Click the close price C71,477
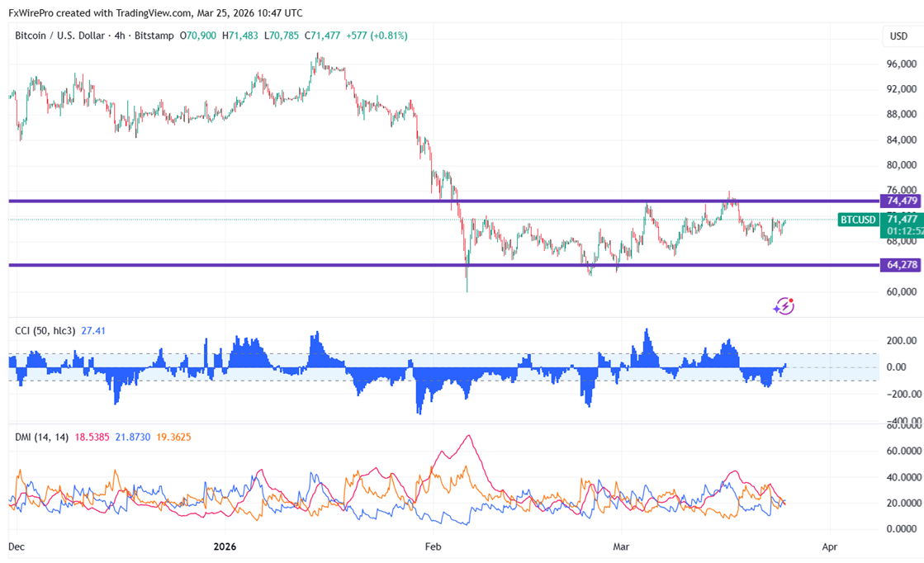Image resolution: width=924 pixels, height=563 pixels. pos(322,35)
